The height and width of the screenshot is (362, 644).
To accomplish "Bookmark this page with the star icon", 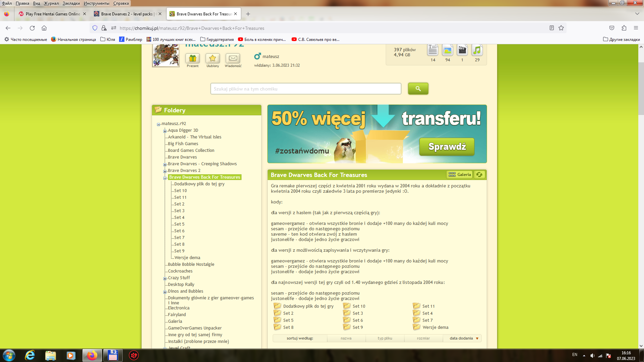I will (561, 28).
